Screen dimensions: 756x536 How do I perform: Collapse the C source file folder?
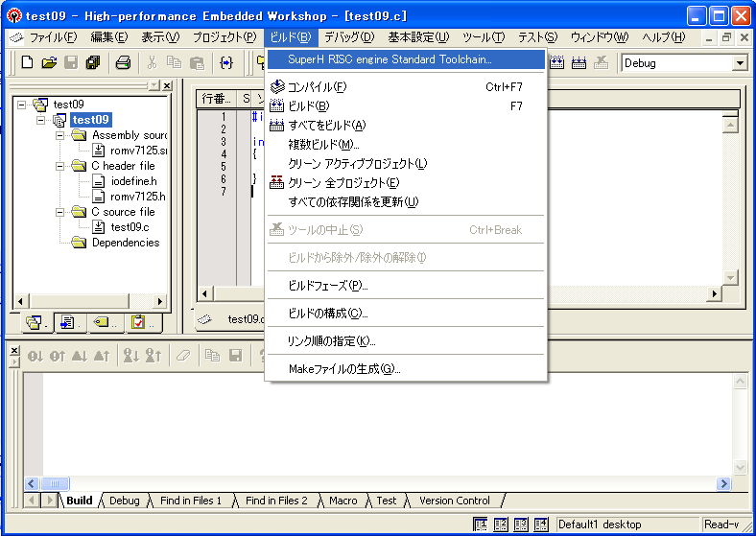(x=60, y=212)
